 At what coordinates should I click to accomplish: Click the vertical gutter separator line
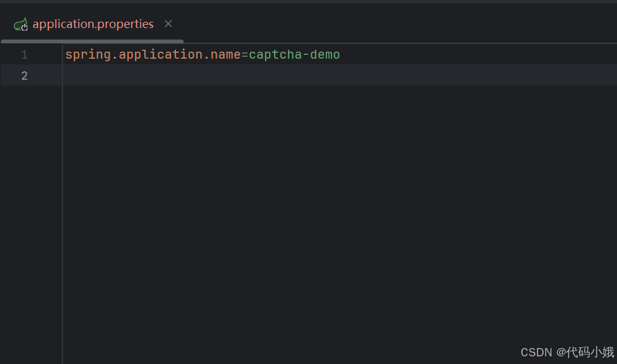[x=62, y=204]
